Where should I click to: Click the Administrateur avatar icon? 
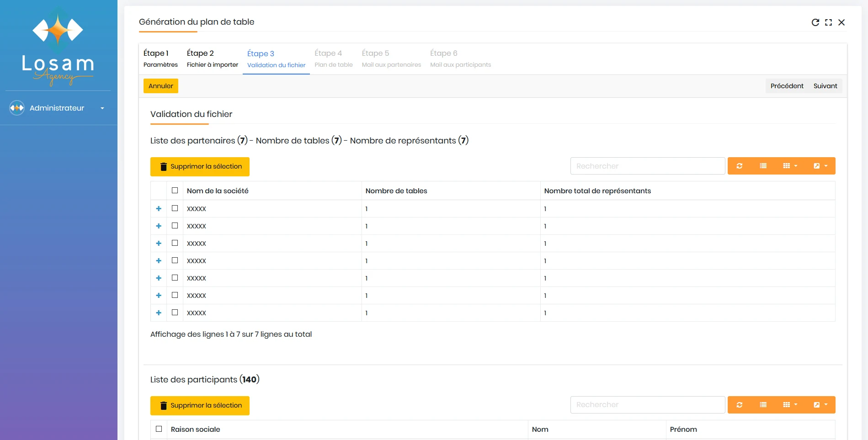pos(17,108)
